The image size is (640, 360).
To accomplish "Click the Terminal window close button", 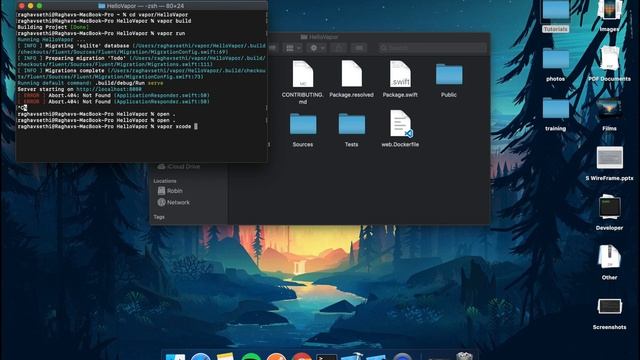I will (22, 6).
